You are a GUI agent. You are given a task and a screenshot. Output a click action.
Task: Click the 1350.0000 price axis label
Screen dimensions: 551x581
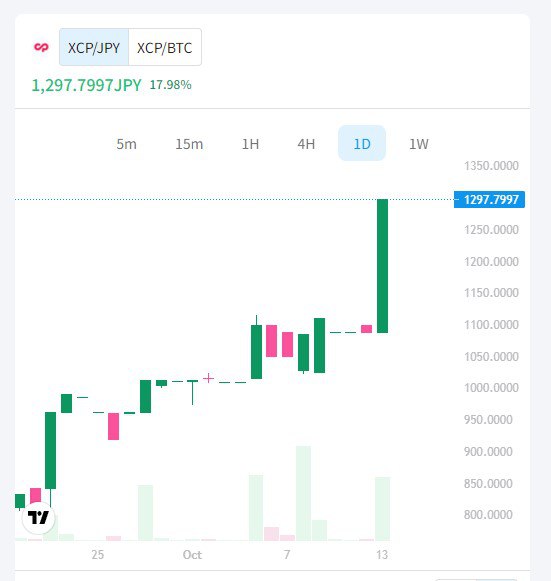[491, 166]
